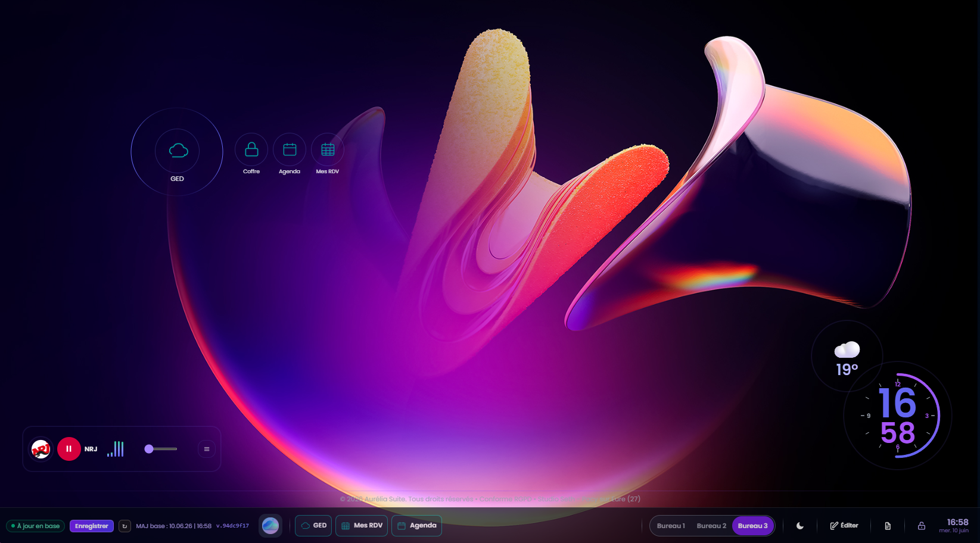Click the 'MAJ base : 10.06.26 | 16:58' text
The image size is (980, 543).
pyautogui.click(x=173, y=526)
